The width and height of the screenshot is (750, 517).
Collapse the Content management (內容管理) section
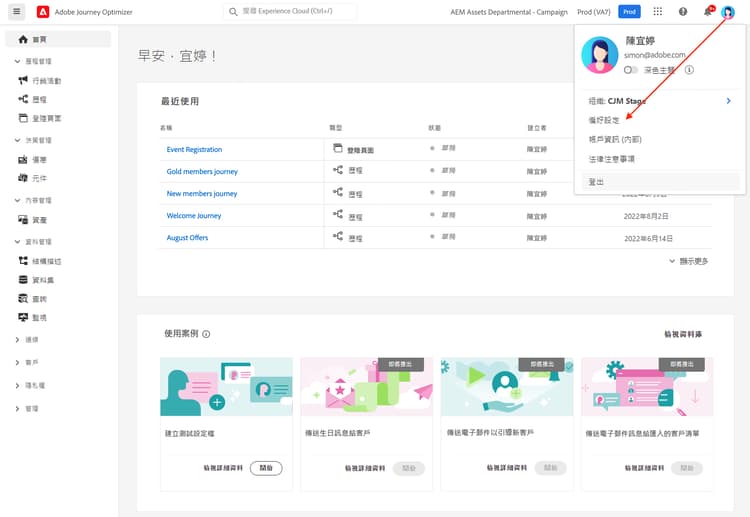click(17, 200)
